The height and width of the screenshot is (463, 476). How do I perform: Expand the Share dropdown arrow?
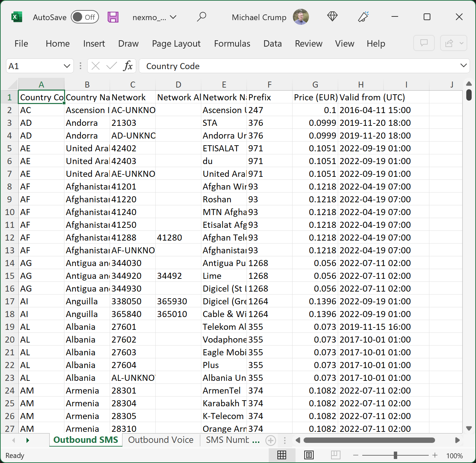[462, 43]
